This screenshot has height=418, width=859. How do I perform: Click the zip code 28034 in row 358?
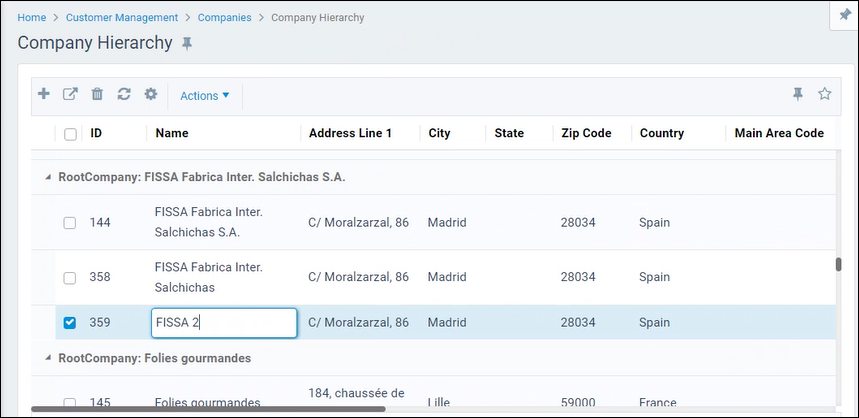[578, 277]
